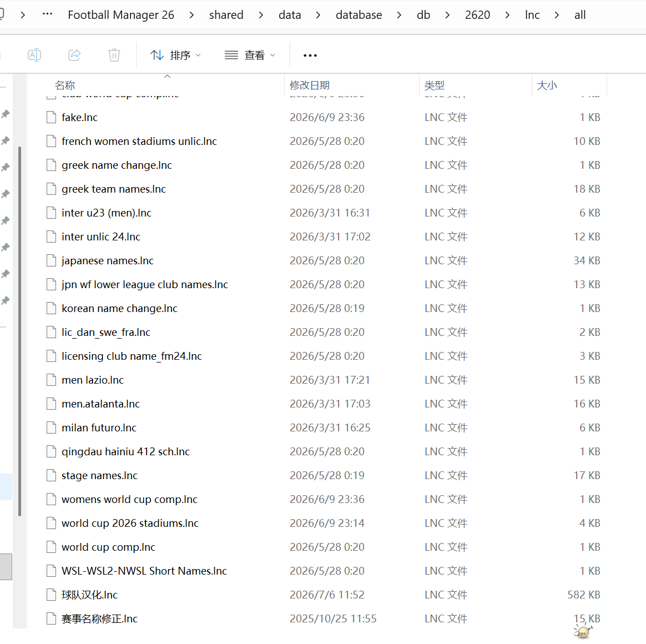Sort by 修改日期 column header

pos(310,85)
